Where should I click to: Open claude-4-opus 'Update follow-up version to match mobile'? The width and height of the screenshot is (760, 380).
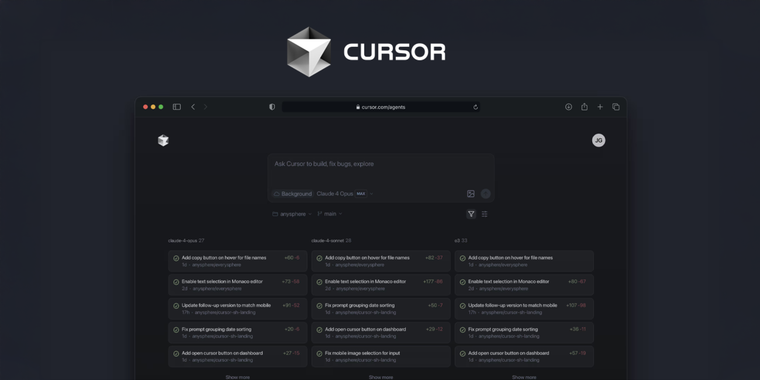238,309
